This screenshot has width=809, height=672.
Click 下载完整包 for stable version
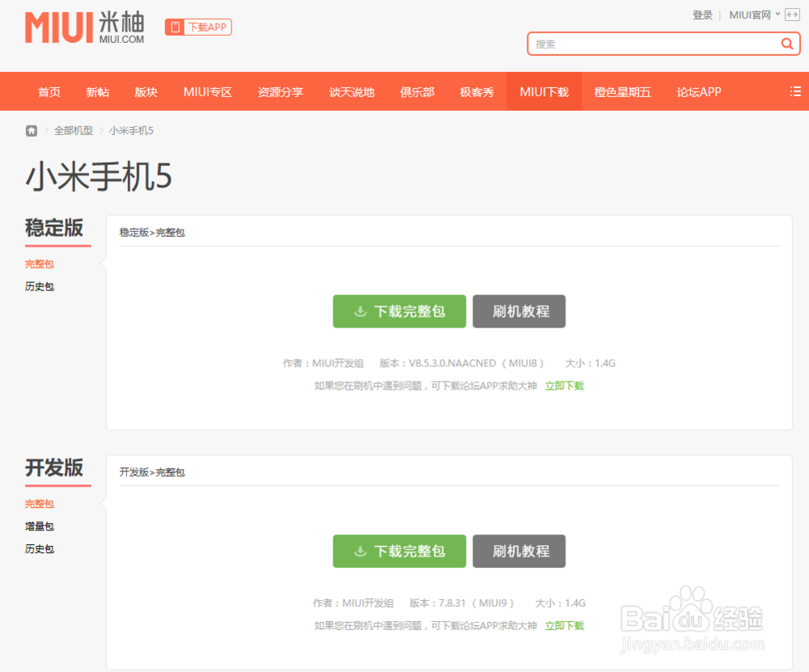400,311
